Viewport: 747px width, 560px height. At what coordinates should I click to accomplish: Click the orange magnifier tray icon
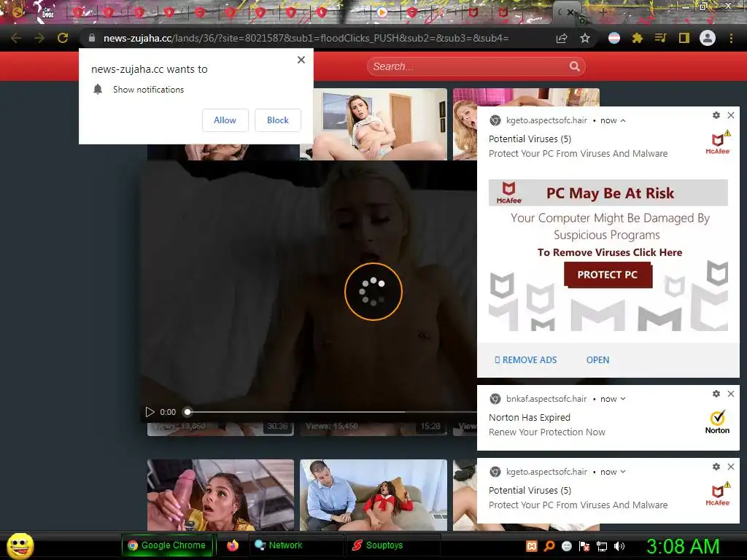tap(549, 546)
